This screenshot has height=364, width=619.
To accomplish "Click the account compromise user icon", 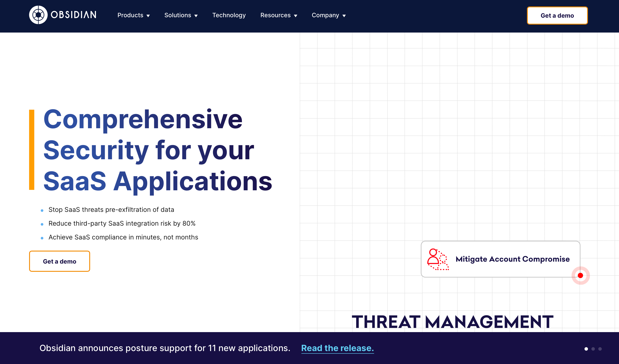I will [438, 259].
